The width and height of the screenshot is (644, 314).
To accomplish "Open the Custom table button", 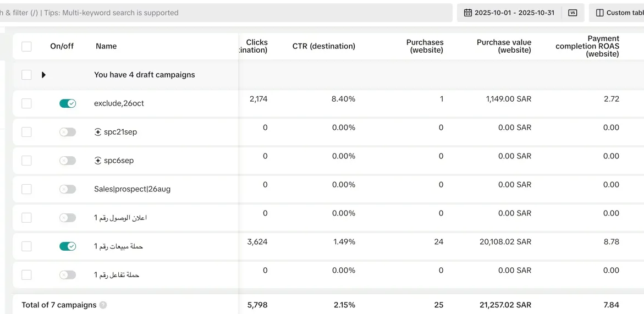I will tap(617, 13).
